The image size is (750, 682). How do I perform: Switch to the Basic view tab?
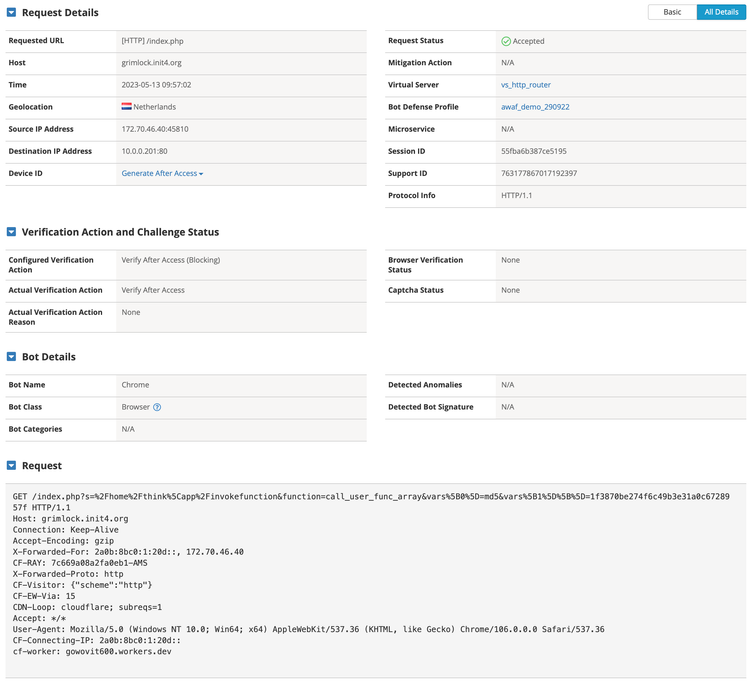click(672, 12)
